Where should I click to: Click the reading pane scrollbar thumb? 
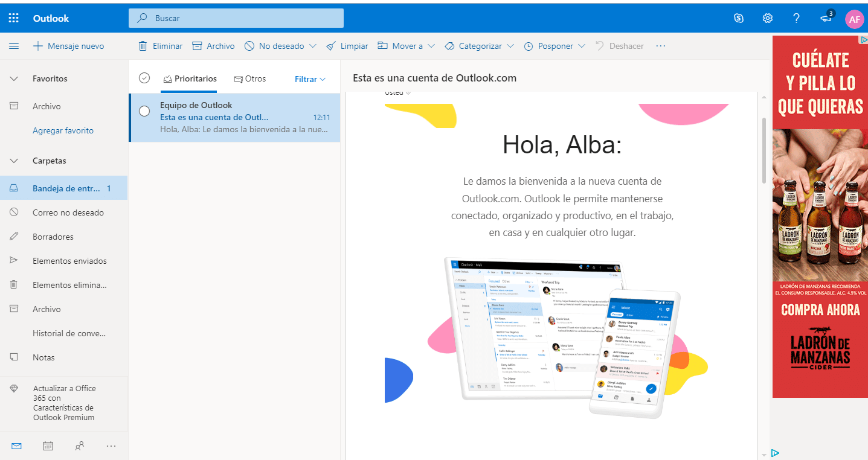pyautogui.click(x=764, y=150)
